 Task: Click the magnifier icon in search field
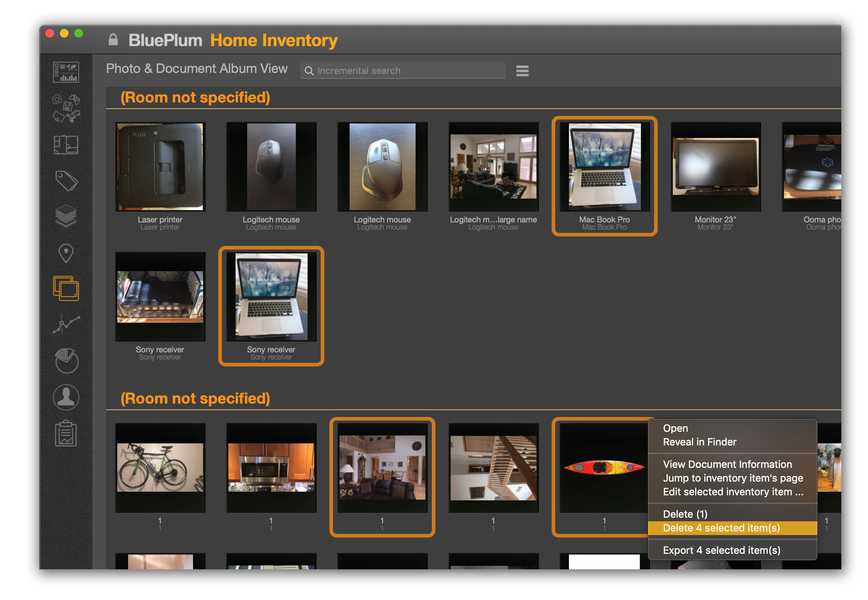click(x=309, y=71)
